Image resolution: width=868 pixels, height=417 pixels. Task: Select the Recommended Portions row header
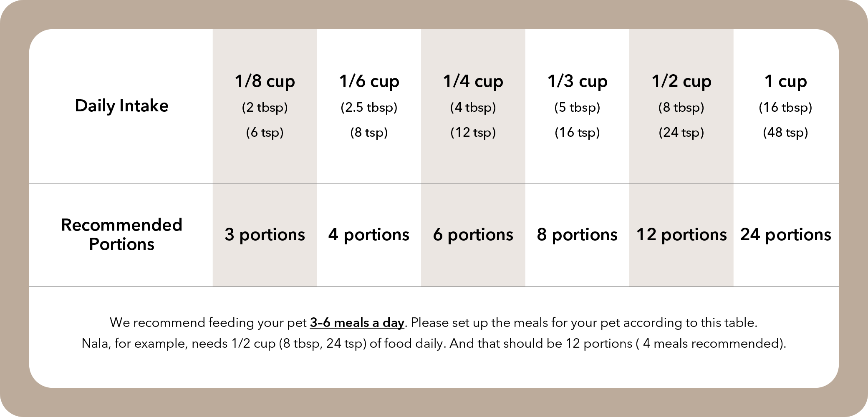pyautogui.click(x=121, y=234)
